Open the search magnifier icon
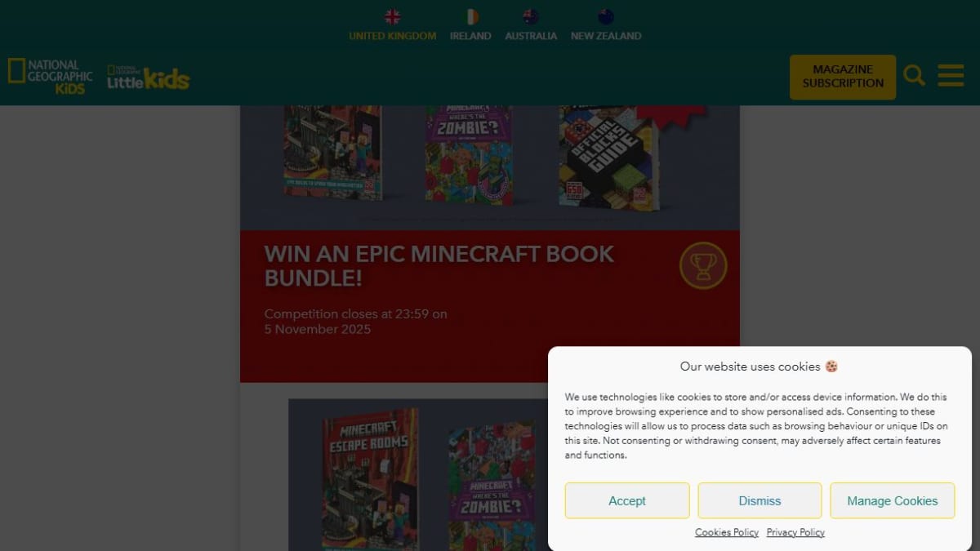 [x=914, y=76]
